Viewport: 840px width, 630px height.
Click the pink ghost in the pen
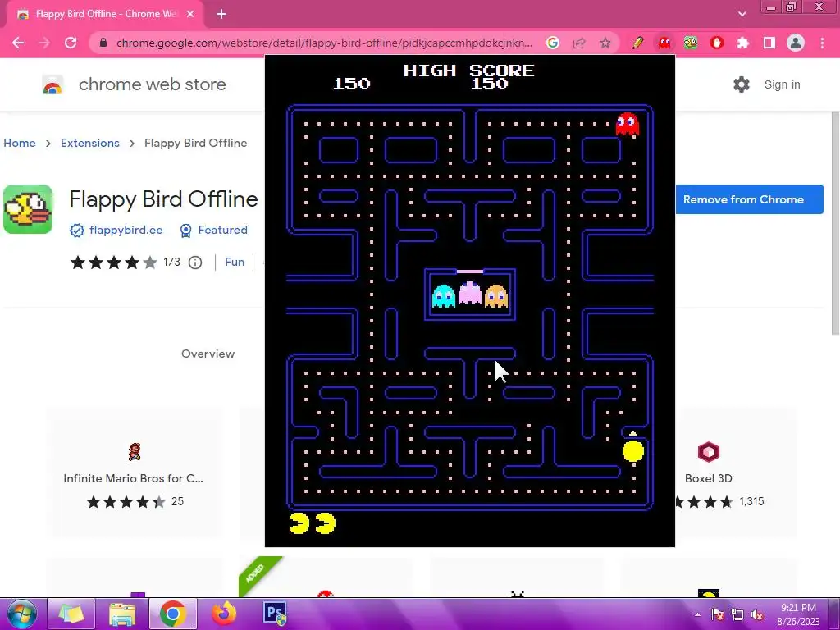tap(470, 294)
